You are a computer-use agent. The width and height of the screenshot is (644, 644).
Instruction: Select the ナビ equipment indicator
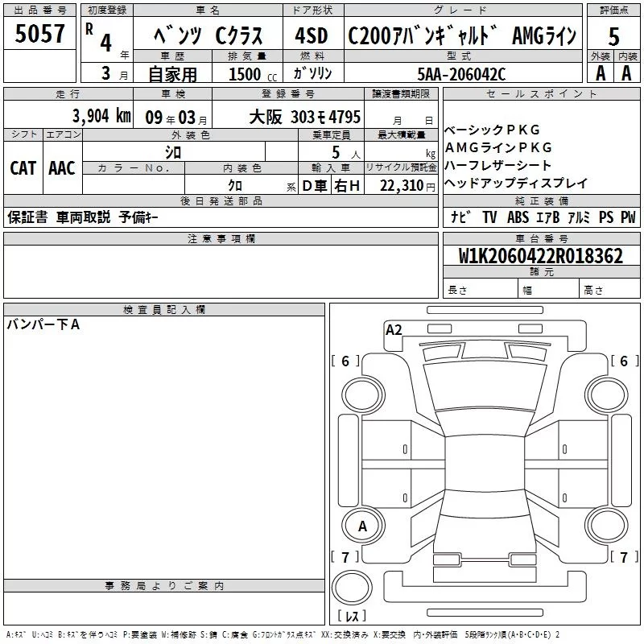460,217
